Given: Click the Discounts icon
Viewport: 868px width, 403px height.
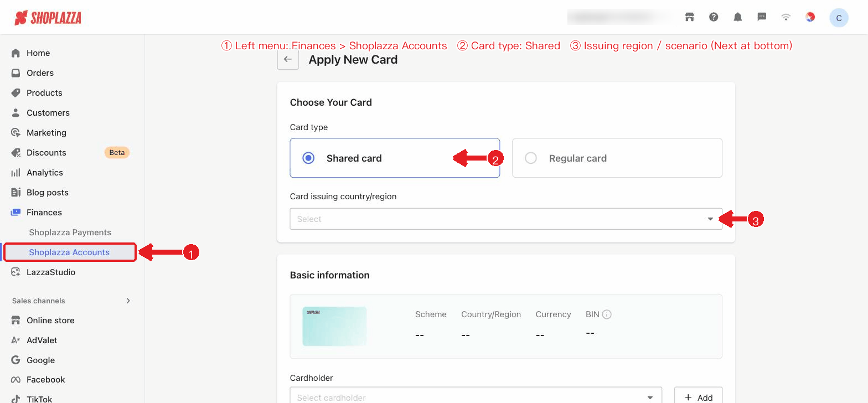Looking at the screenshot, I should coord(15,153).
